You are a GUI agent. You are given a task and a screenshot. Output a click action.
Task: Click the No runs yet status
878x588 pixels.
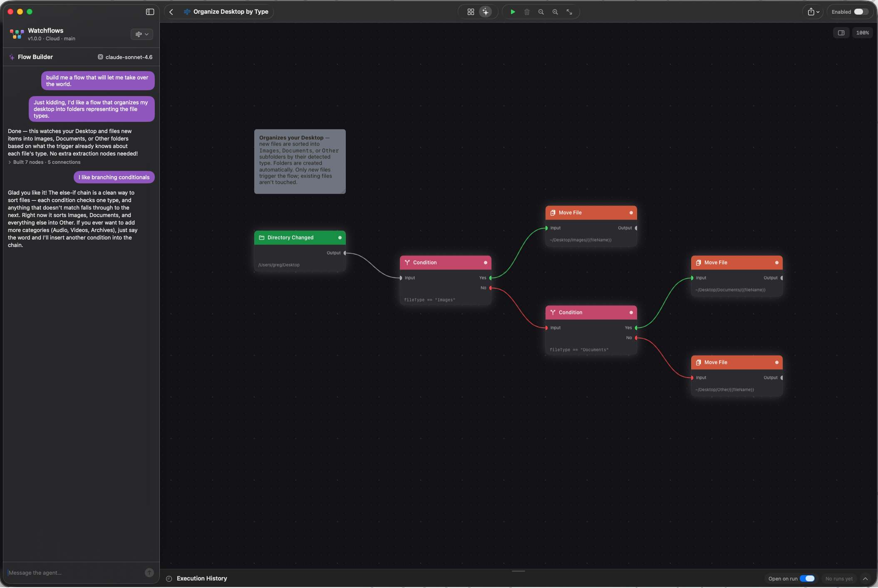pos(839,578)
